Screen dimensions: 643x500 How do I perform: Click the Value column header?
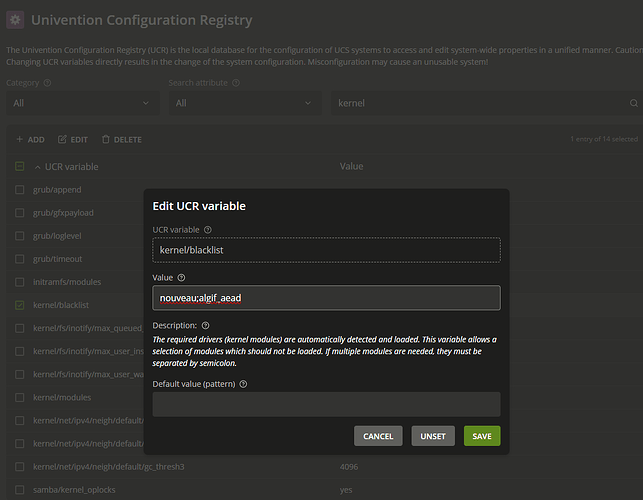tap(351, 166)
